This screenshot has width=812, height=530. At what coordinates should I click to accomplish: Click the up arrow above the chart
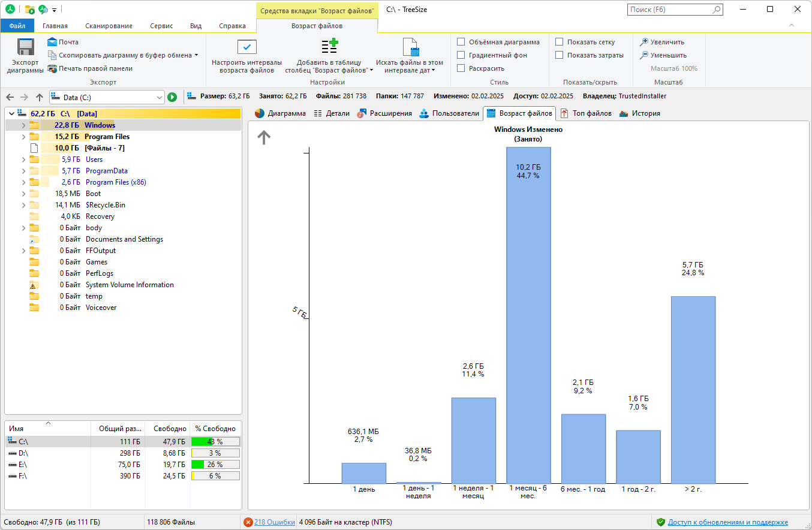[x=264, y=138]
